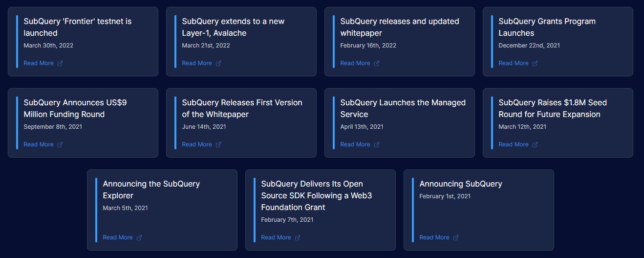Read More about SubQuery Explorer announcement

[118, 237]
